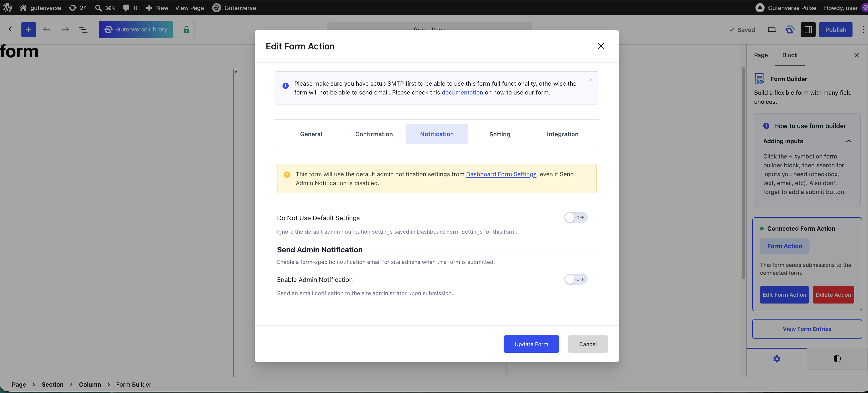
Task: Open the gear settings tab icon
Action: pos(777,359)
